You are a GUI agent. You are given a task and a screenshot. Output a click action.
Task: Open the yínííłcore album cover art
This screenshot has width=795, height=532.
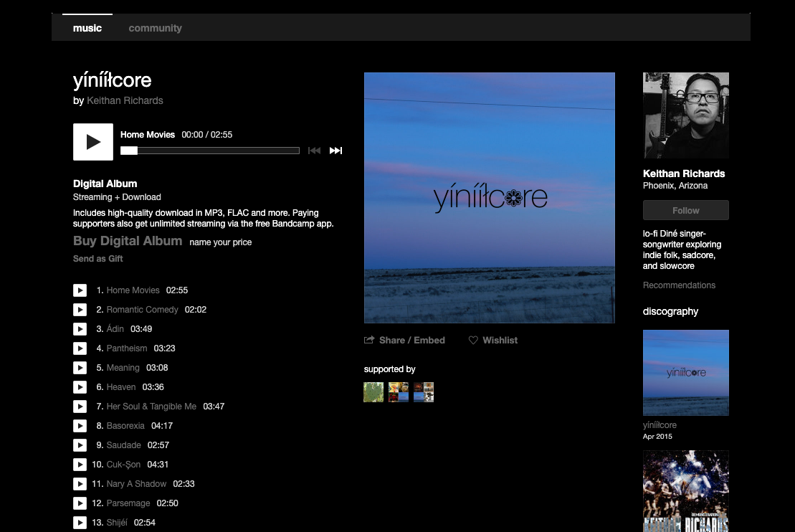tap(489, 198)
